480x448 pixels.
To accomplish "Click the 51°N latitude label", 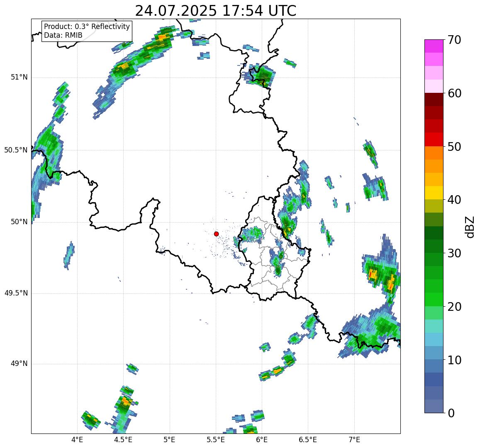I will 19,77.
